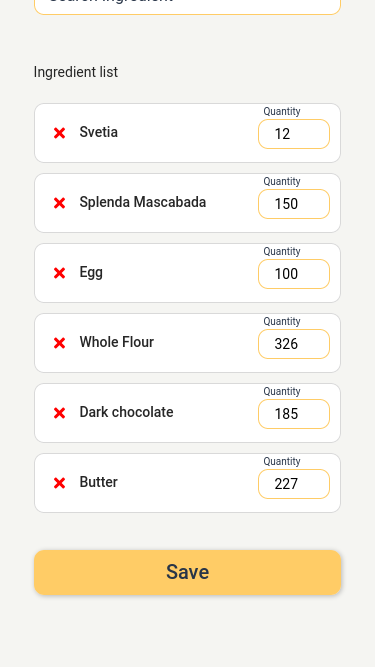Edit the Whole Flour quantity field
The width and height of the screenshot is (375, 667).
coord(294,344)
